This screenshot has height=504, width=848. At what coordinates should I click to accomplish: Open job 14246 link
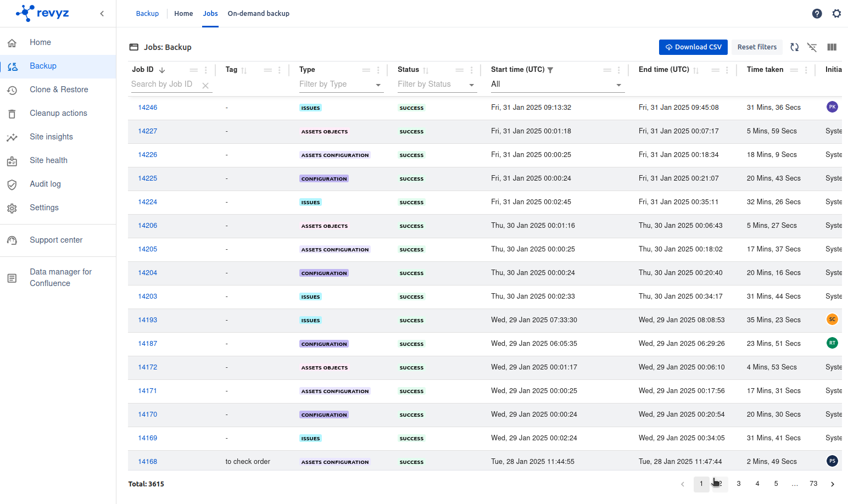[147, 108]
